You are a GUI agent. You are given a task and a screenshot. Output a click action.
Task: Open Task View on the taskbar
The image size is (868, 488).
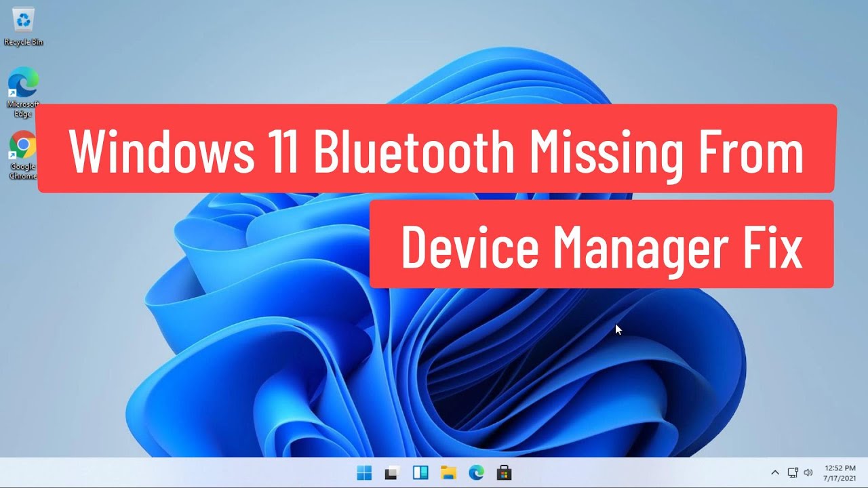click(x=392, y=473)
